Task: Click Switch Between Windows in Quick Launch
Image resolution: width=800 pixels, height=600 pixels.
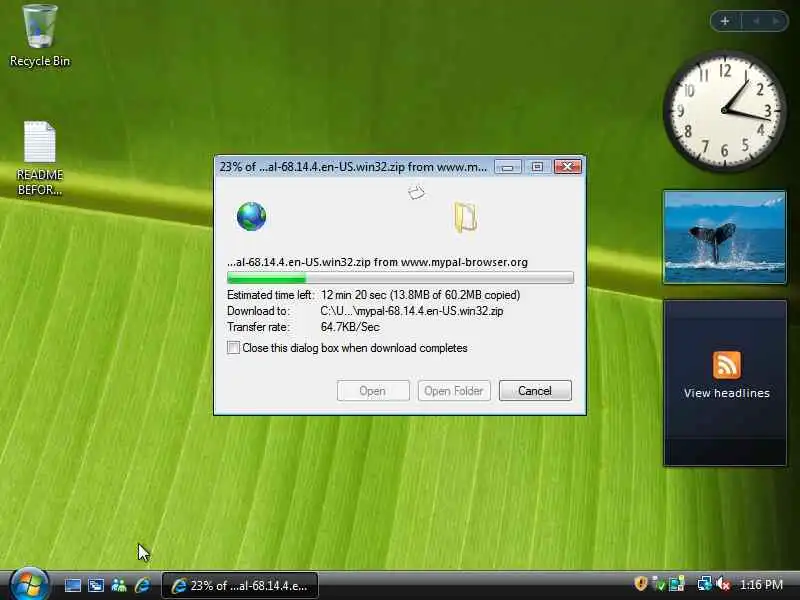Action: point(96,585)
